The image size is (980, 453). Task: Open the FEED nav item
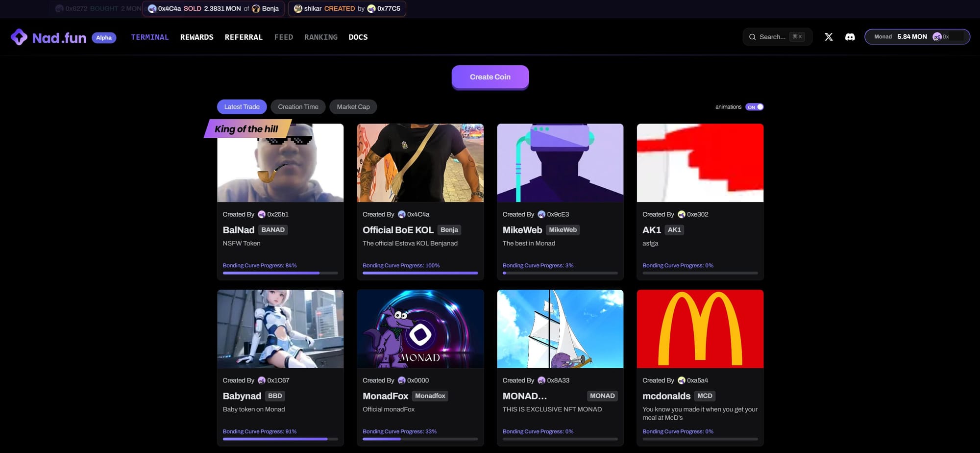(284, 37)
